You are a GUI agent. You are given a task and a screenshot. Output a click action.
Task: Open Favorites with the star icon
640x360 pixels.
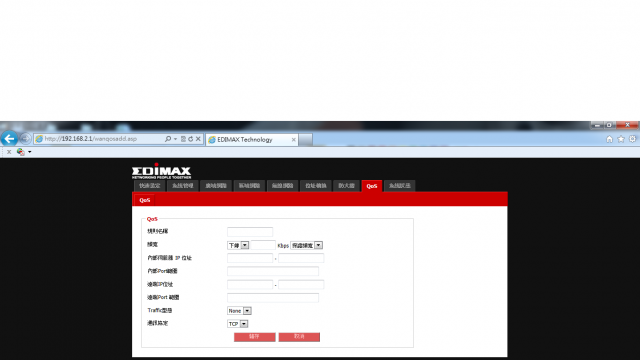(x=621, y=139)
